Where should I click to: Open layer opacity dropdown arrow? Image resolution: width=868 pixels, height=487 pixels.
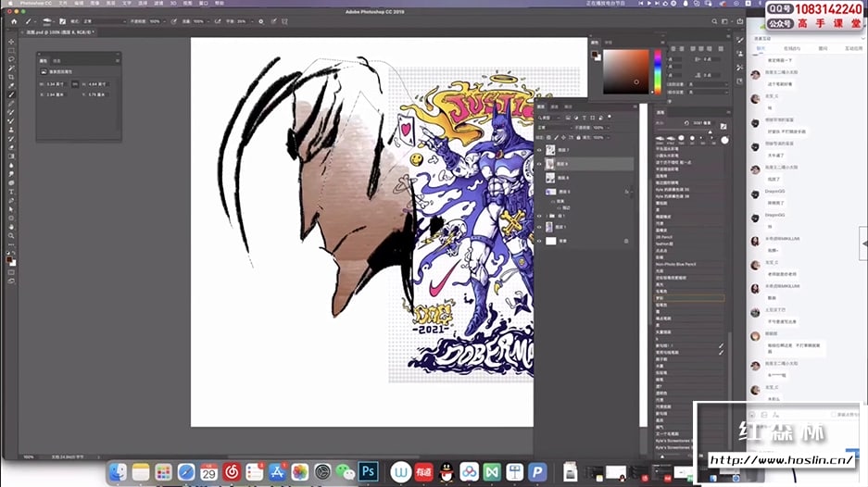[x=609, y=127]
